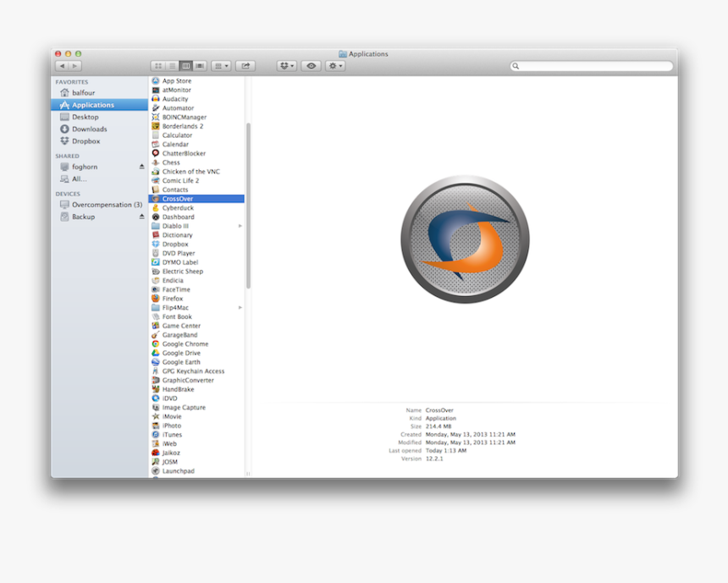Viewport: 728px width, 583px height.
Task: Select Overcompensation (3) device
Action: tap(99, 205)
